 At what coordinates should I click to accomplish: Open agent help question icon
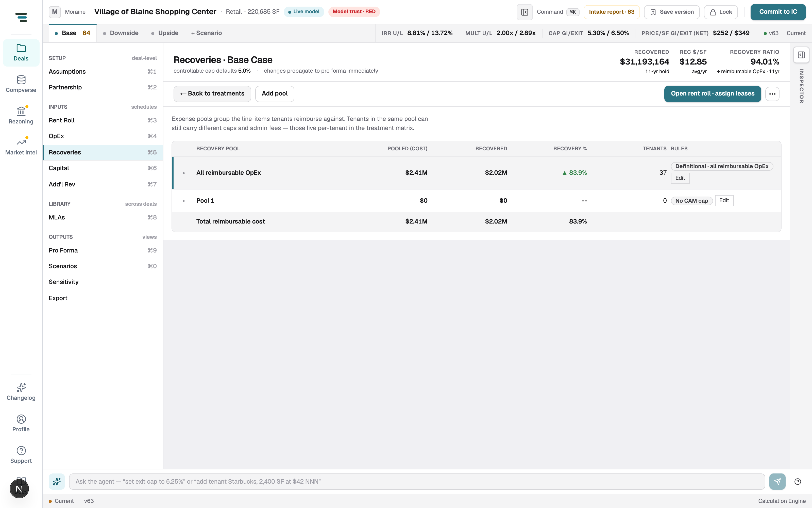pyautogui.click(x=798, y=482)
